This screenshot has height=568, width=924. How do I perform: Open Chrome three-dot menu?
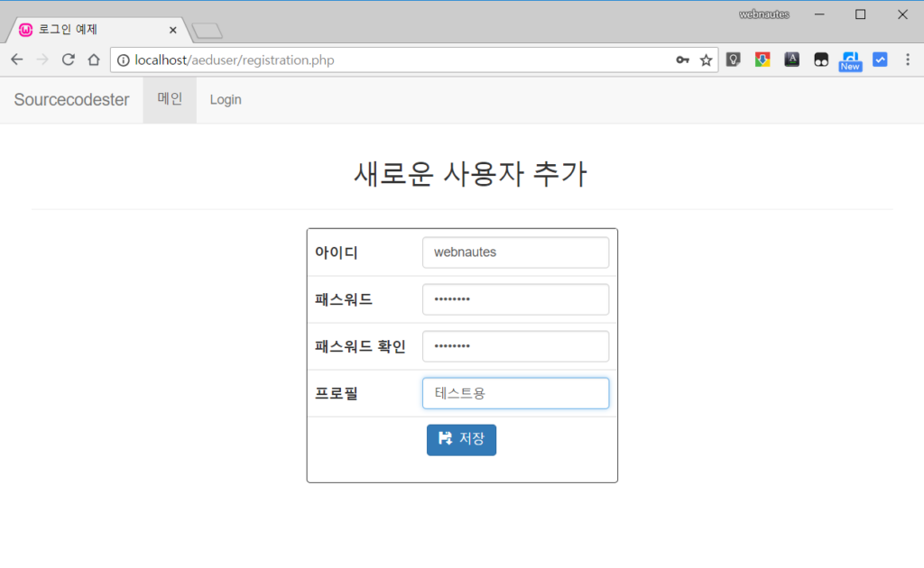coord(908,60)
